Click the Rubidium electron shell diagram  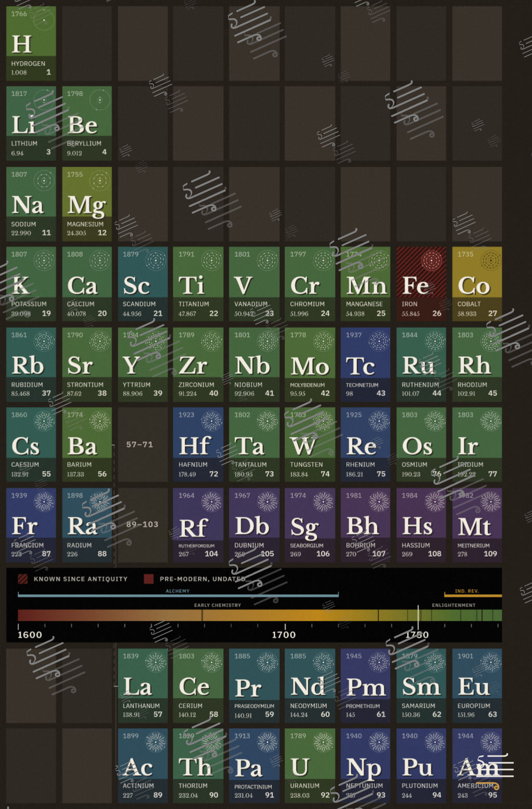[44, 341]
